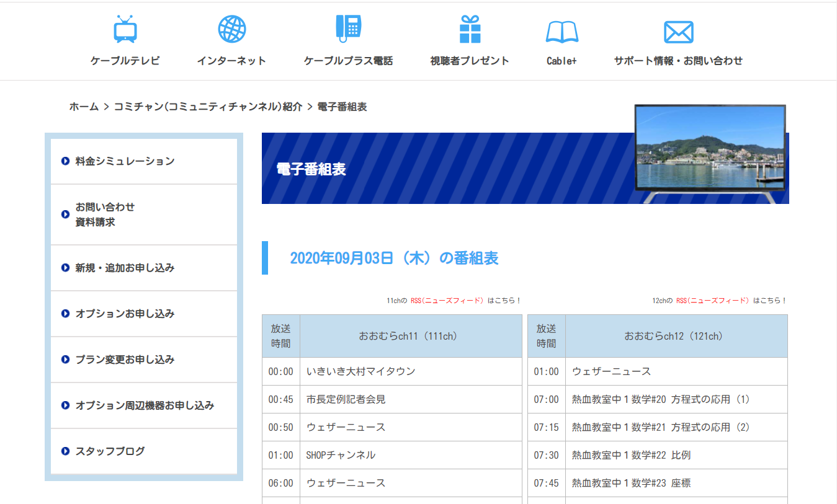Select ウェザーニュース at 00:50 on ch11
837x504 pixels.
click(x=411, y=427)
